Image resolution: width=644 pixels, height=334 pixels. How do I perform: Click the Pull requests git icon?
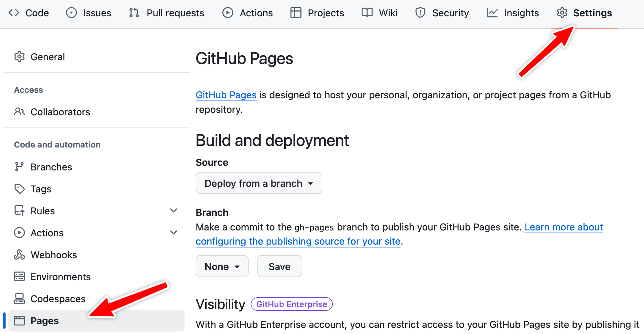pos(134,13)
